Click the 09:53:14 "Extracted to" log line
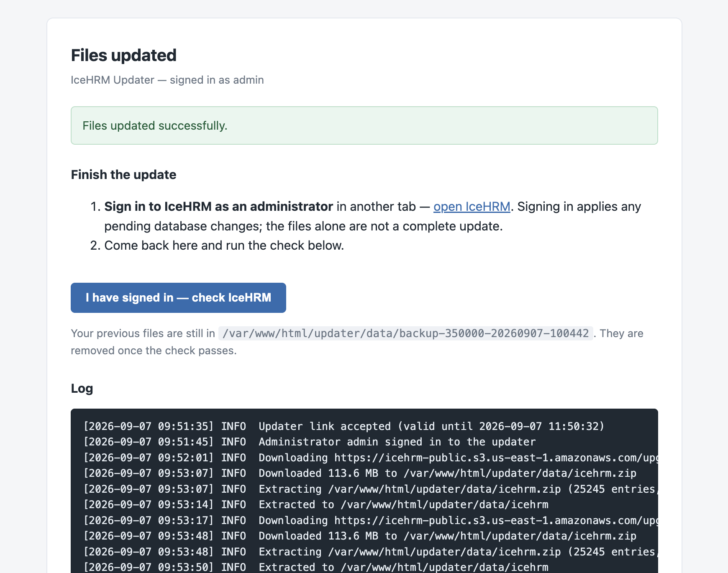This screenshot has height=573, width=728. [316, 505]
